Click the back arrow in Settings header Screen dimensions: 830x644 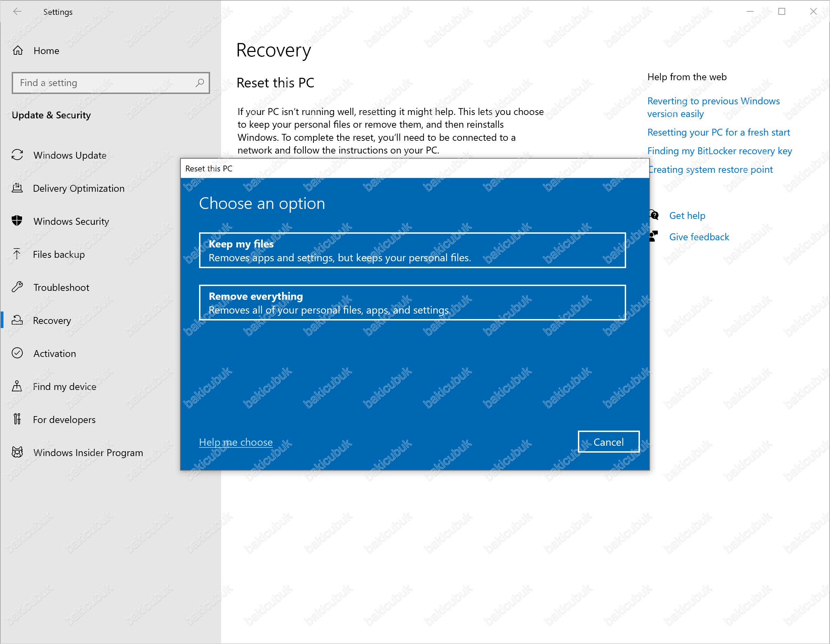(x=17, y=12)
